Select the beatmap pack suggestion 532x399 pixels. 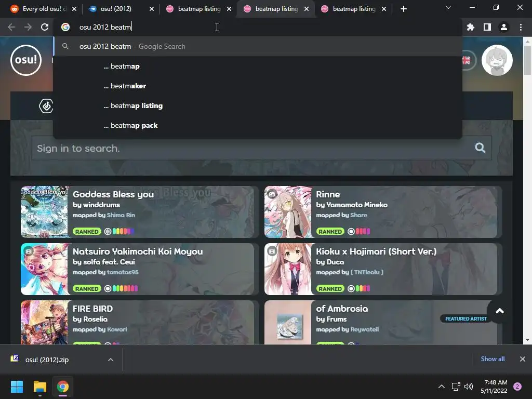258,125
